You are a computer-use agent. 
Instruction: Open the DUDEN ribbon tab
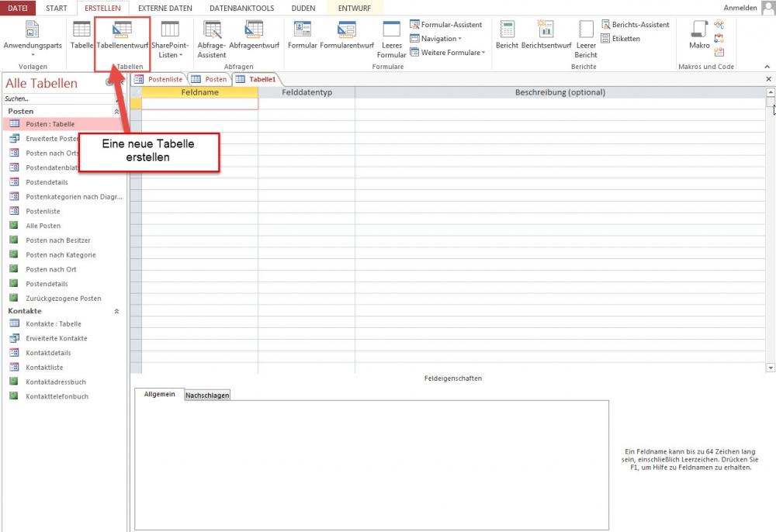click(x=303, y=8)
